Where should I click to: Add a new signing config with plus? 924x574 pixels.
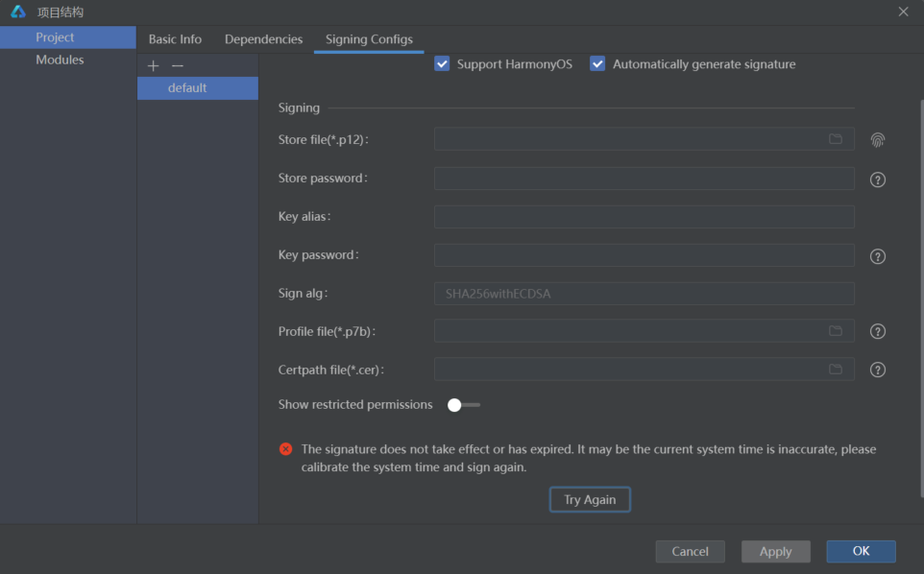(153, 65)
